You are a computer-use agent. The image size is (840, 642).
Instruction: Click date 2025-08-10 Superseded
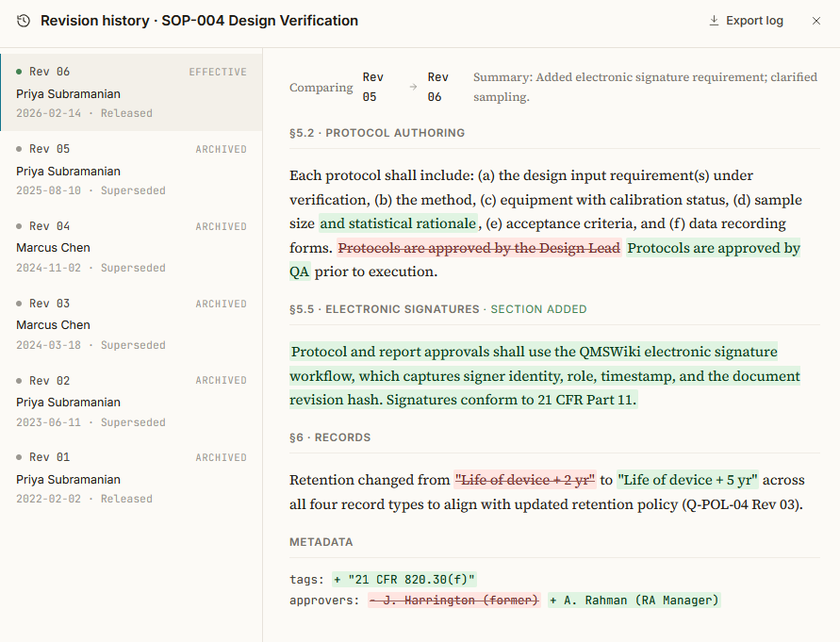[91, 190]
